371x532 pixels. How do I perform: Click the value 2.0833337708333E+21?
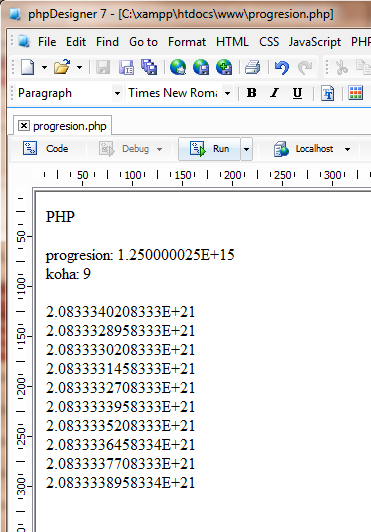(120, 464)
